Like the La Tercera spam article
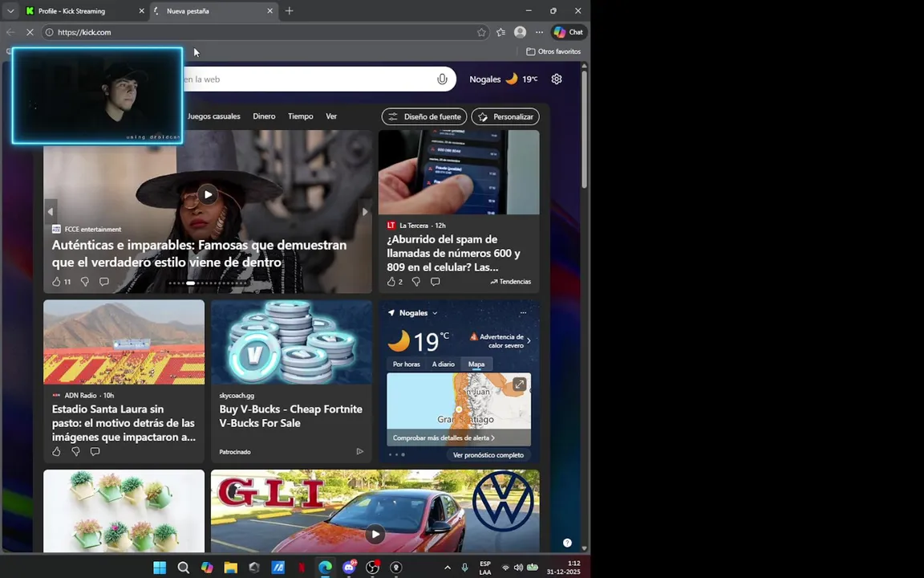 coord(391,281)
